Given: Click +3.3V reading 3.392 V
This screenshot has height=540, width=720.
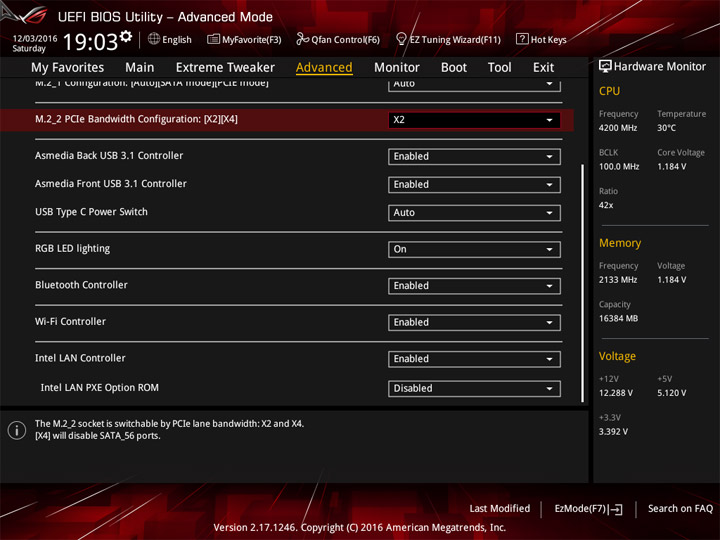Looking at the screenshot, I should pyautogui.click(x=613, y=432).
